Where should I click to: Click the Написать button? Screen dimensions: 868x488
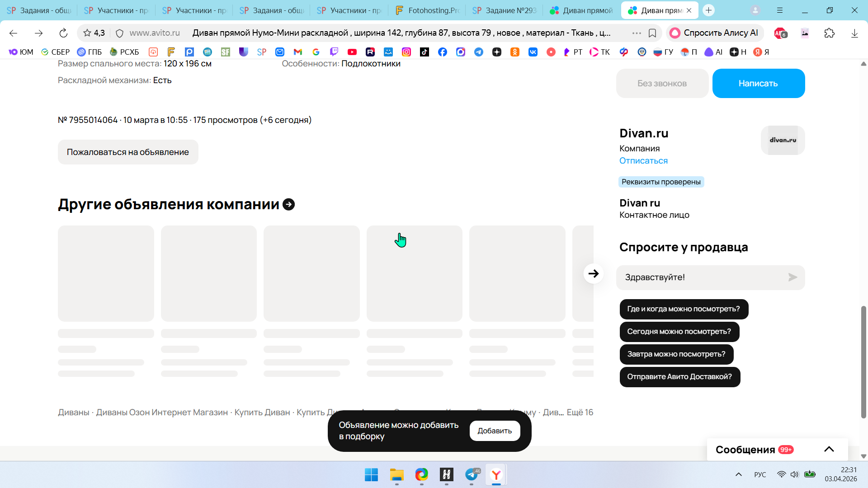[x=758, y=83]
